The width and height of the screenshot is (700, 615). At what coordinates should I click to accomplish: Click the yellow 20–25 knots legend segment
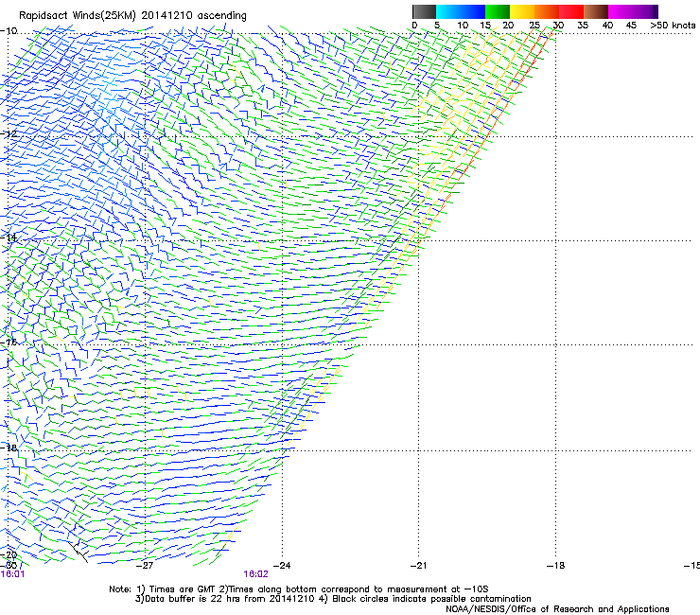[522, 11]
